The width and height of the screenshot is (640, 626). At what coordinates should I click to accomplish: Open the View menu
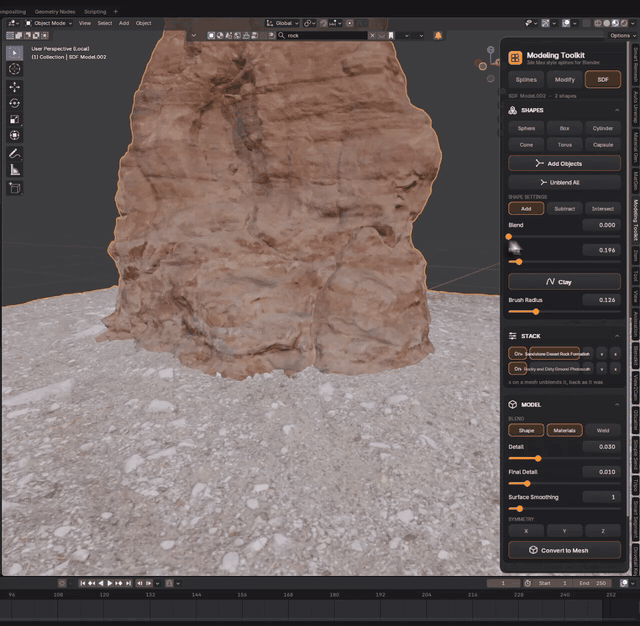84,23
